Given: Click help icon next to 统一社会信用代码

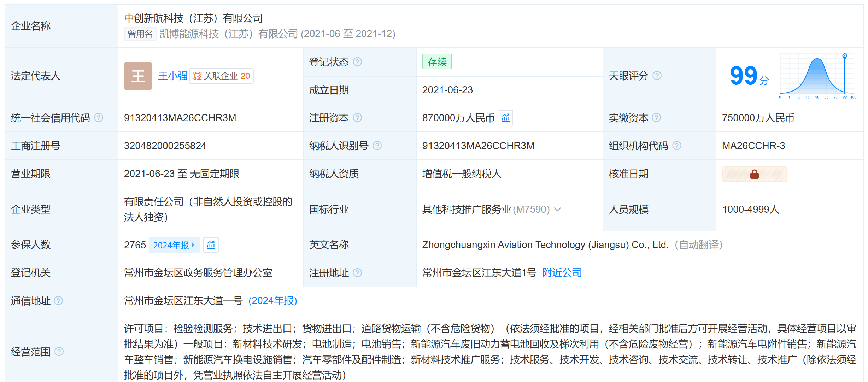Looking at the screenshot, I should click(x=99, y=118).
